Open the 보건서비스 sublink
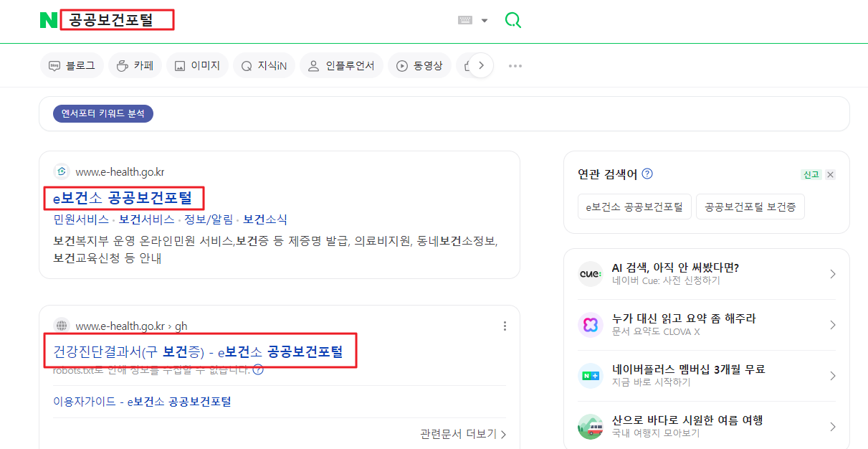Viewport: 868px width, 449px height. point(147,219)
